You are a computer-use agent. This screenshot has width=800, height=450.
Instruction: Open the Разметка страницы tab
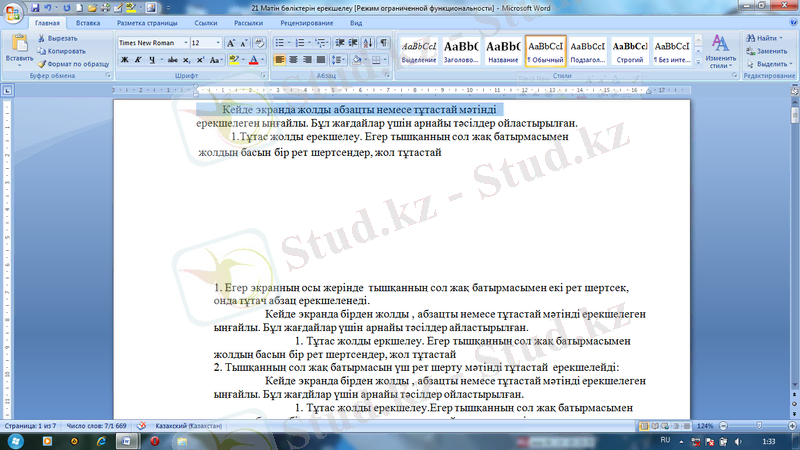[147, 22]
